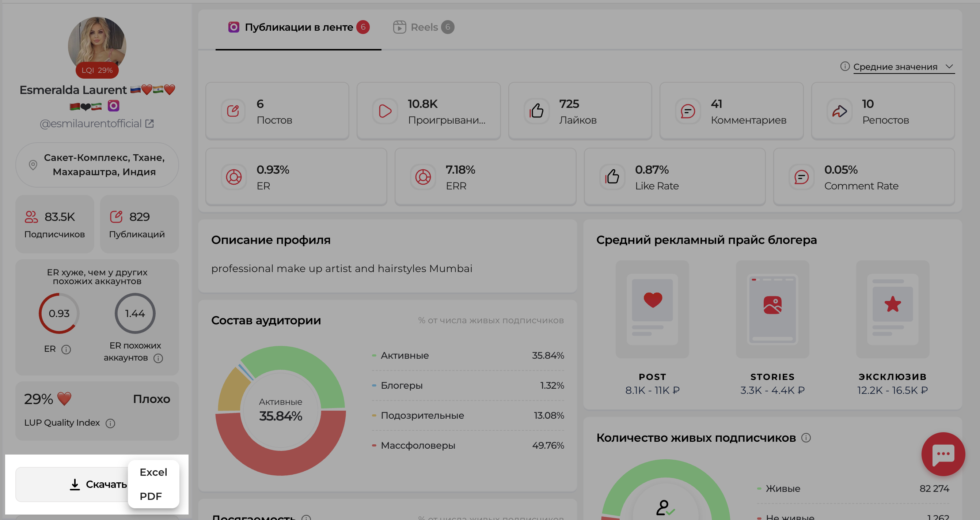Click the lifebuoy icon in 0.93% ER card
The height and width of the screenshot is (520, 980).
tap(233, 177)
